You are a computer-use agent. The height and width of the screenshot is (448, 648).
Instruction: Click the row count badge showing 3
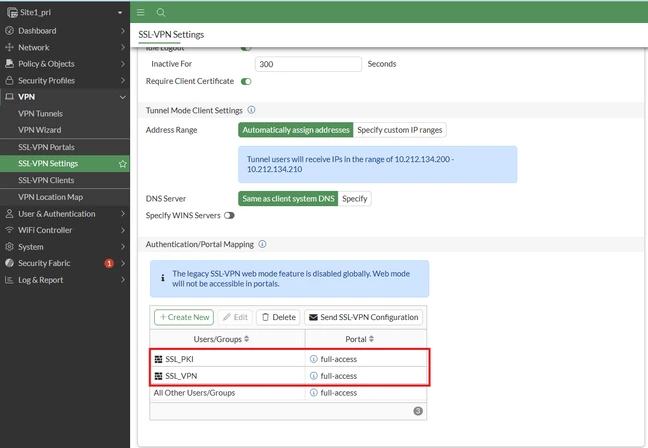(418, 411)
